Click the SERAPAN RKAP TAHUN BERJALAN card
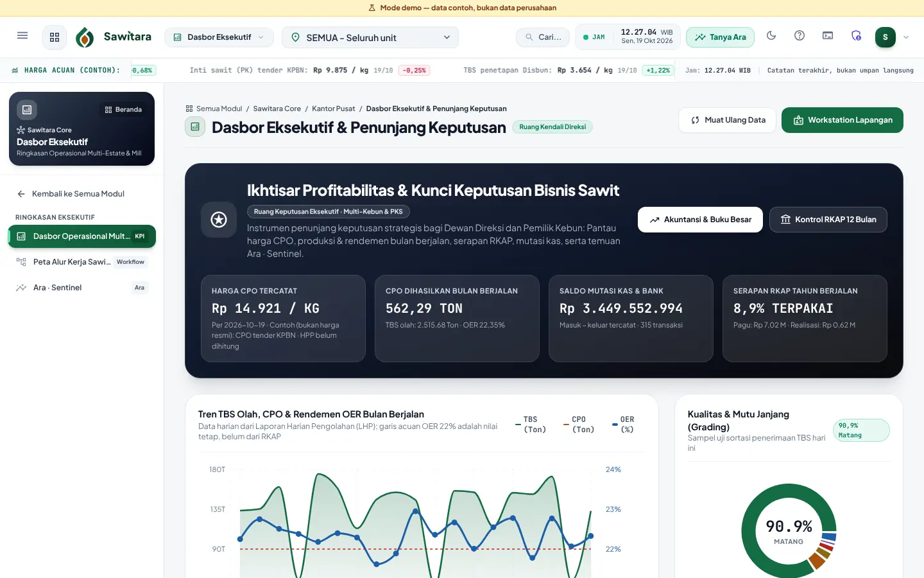This screenshot has height=578, width=924. (x=805, y=319)
